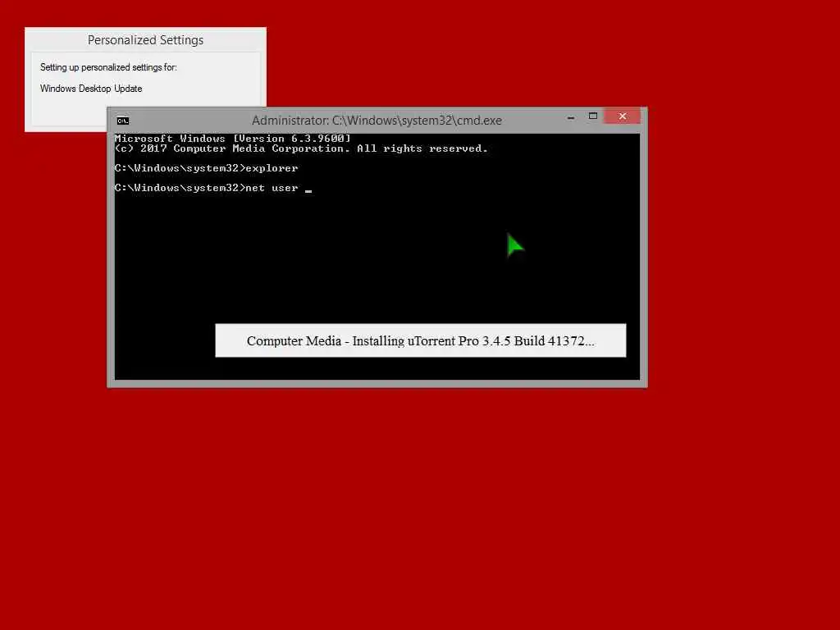Viewport: 840px width, 630px height.
Task: Open the cmd.exe window system menu icon
Action: pos(123,121)
